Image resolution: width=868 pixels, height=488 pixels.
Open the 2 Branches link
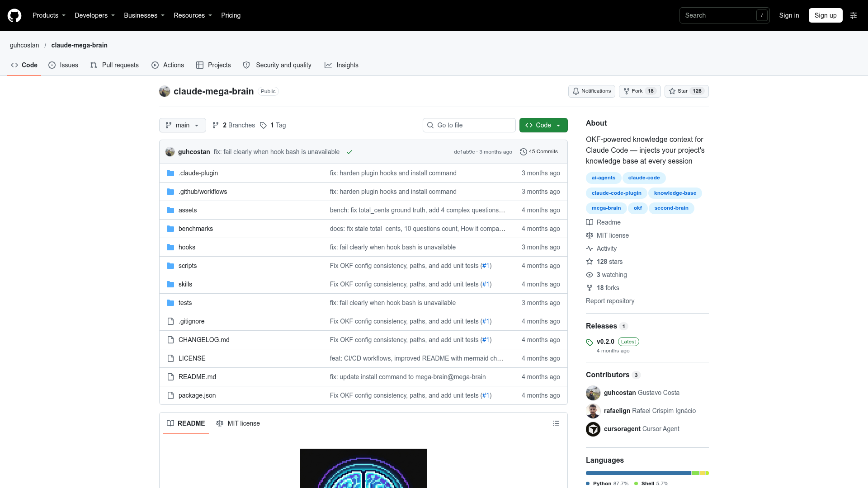coord(234,125)
